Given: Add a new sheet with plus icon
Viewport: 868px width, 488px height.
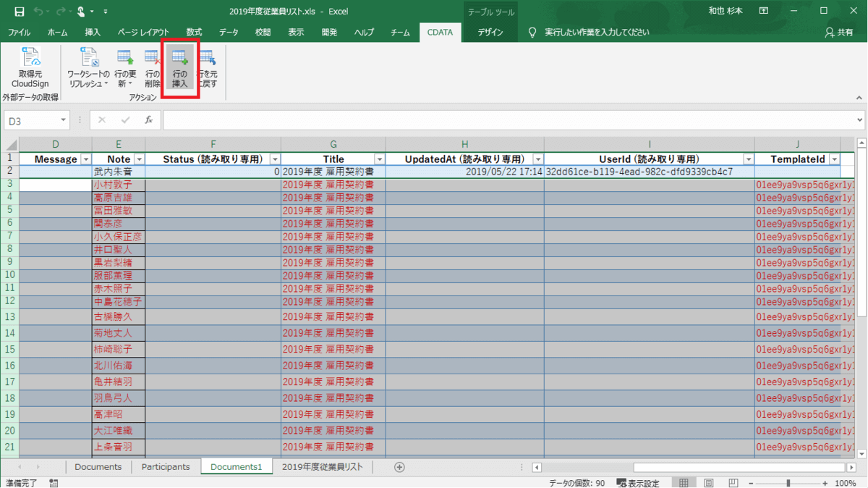Looking at the screenshot, I should pyautogui.click(x=399, y=467).
